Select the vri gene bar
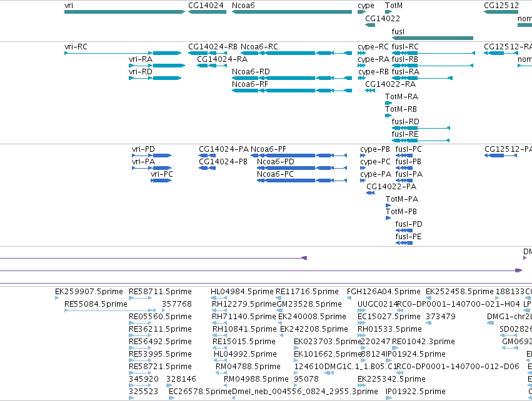Image resolution: width=532 pixels, height=401 pixels. pos(124,12)
